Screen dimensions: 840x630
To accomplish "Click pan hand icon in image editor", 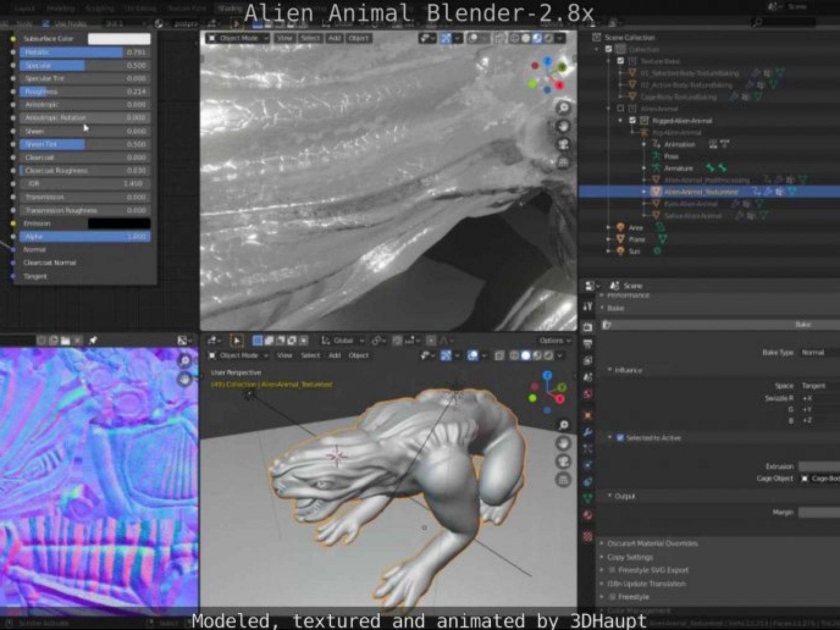I will tap(184, 379).
